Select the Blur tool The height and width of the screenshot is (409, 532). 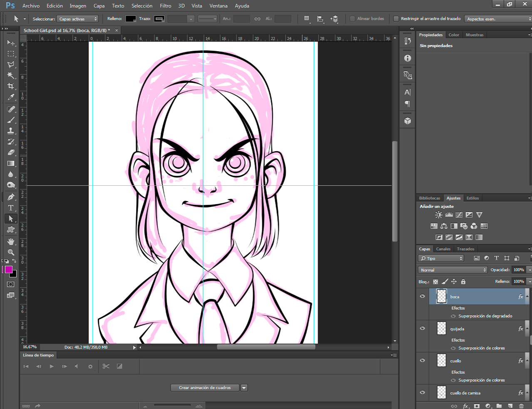pyautogui.click(x=11, y=174)
